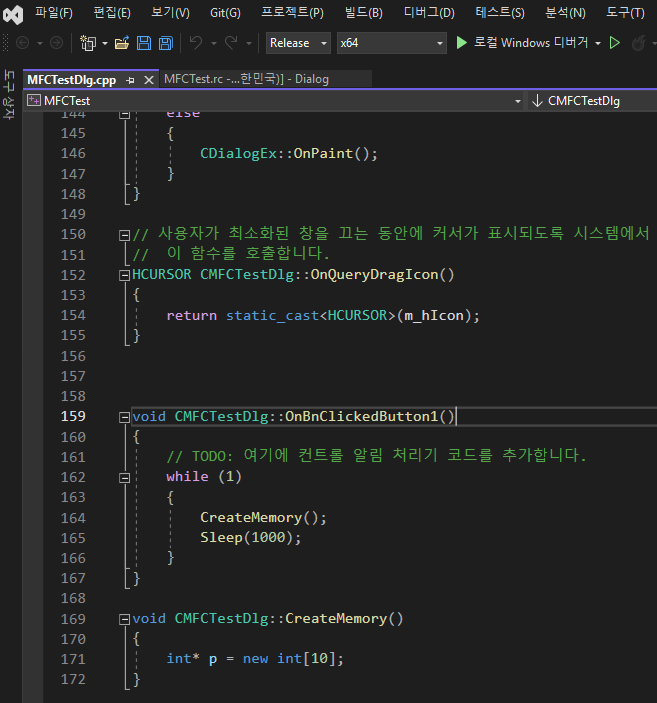Click the TODO comment on line 161
The image size is (657, 703).
pos(376,456)
